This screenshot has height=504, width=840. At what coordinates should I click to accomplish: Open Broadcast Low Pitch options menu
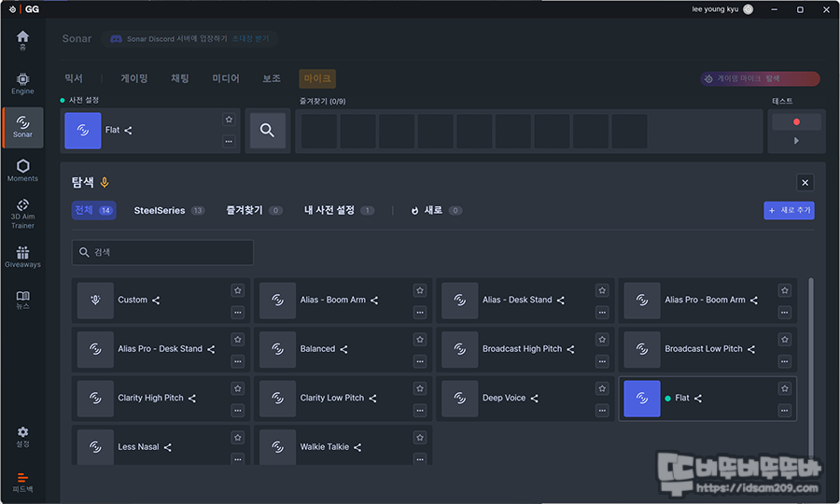pos(785,361)
